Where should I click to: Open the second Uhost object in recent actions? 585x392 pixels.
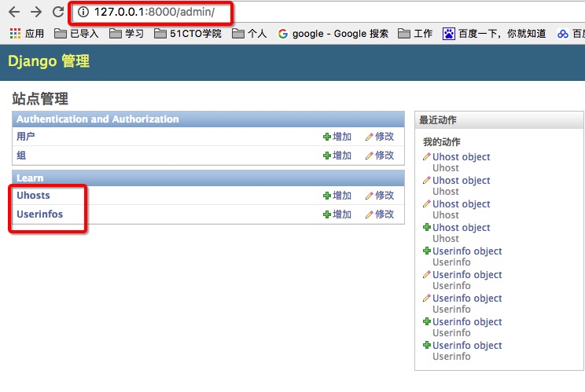(x=461, y=181)
